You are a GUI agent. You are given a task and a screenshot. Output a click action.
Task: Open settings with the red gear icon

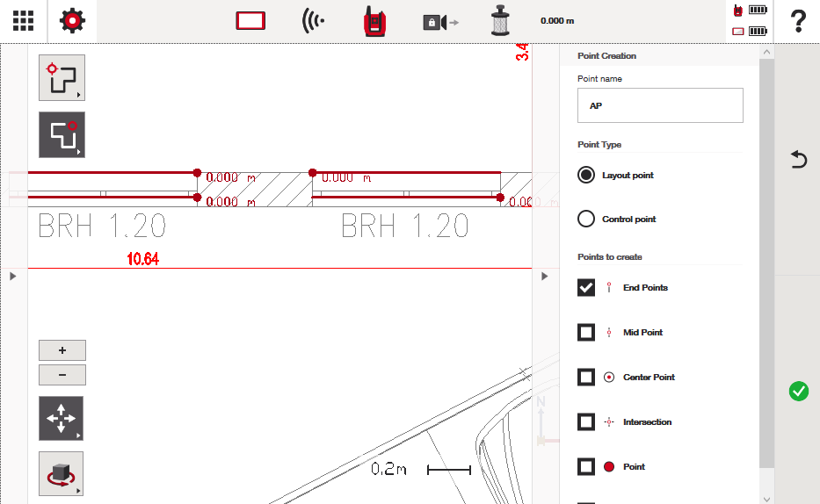pyautogui.click(x=72, y=21)
